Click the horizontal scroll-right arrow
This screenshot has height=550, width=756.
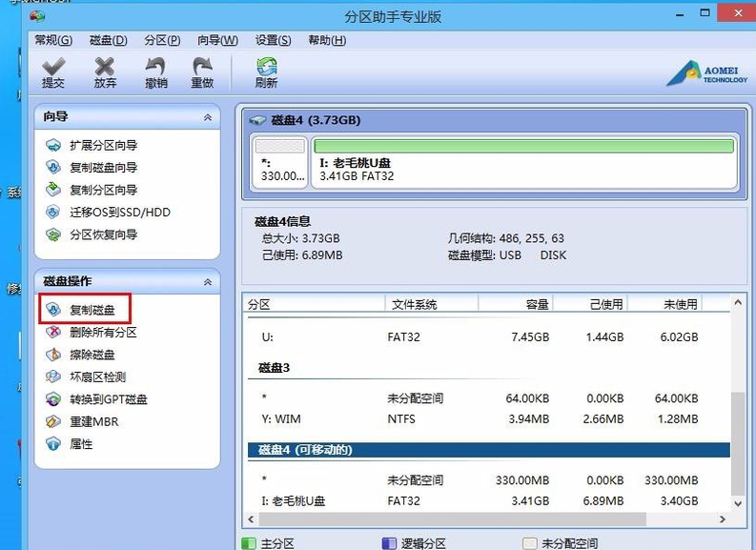(x=723, y=519)
